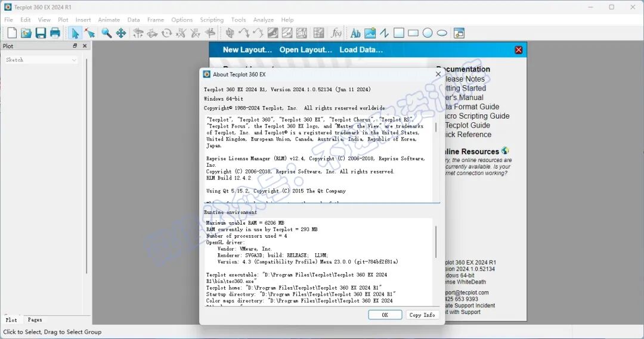This screenshot has height=339, width=644.
Task: Click the f(x) equation toolbar icon
Action: click(x=336, y=33)
